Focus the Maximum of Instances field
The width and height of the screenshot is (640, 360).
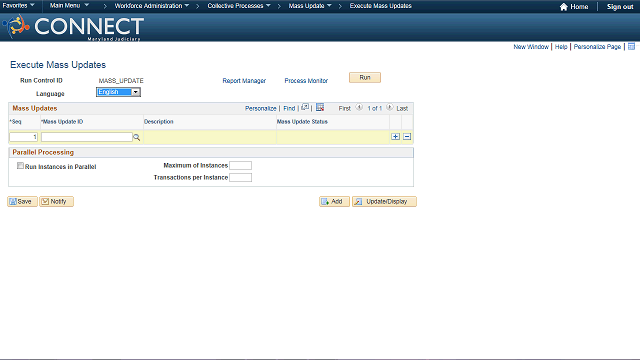pyautogui.click(x=240, y=165)
